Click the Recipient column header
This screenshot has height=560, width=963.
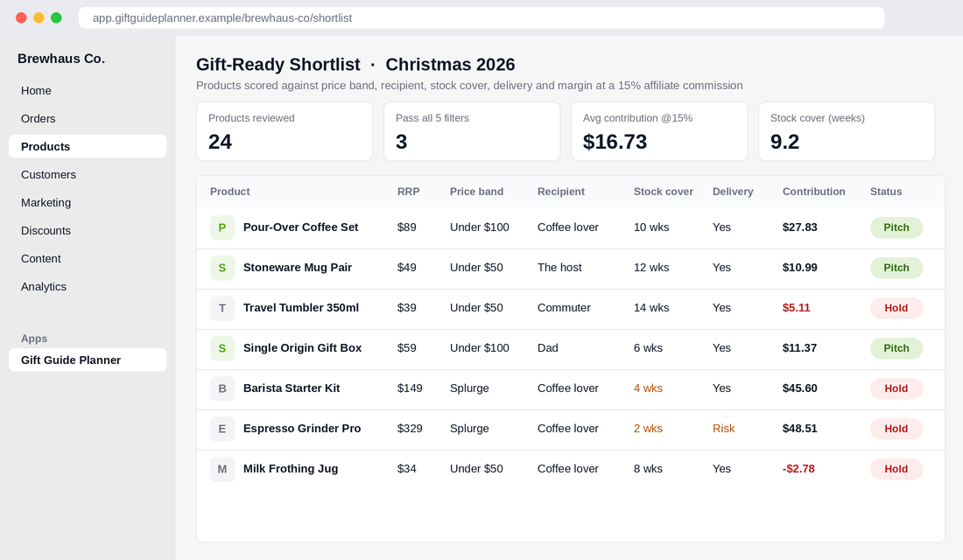(560, 192)
